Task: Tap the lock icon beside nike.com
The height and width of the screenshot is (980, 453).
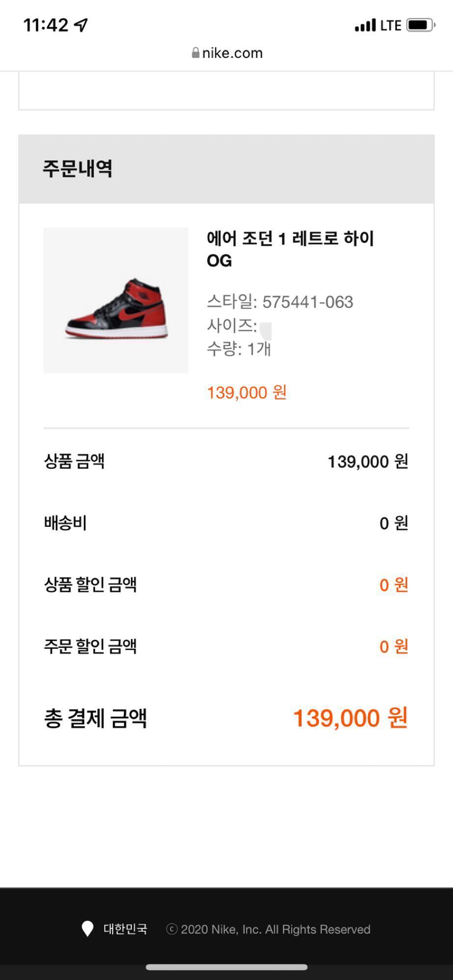Action: tap(196, 53)
